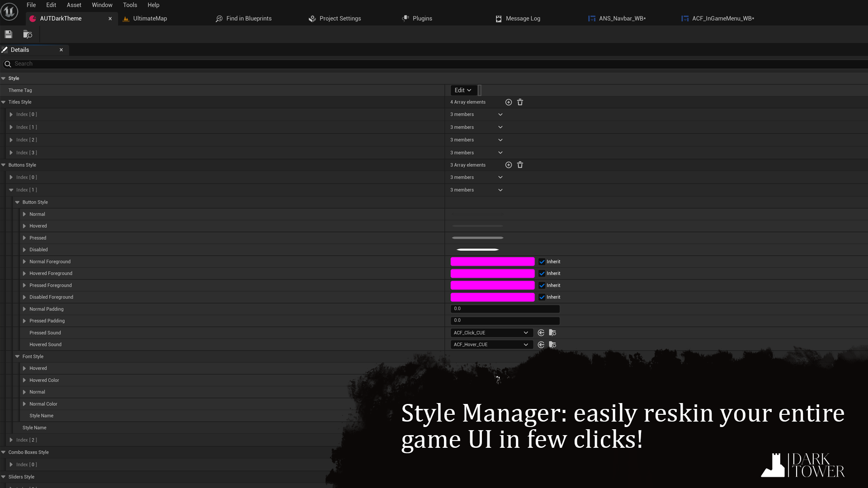Collapse the Buttons Style Index [1] entry
868x488 pixels.
(x=12, y=190)
